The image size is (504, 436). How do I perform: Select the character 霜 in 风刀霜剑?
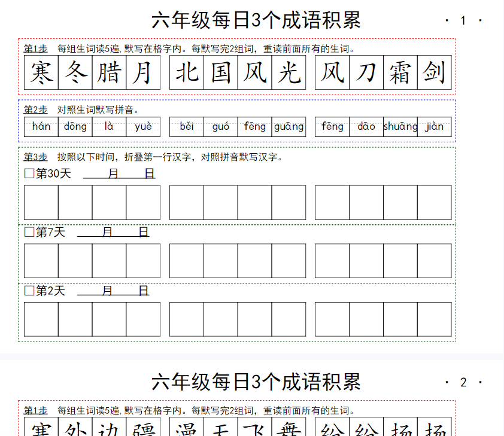tap(400, 73)
